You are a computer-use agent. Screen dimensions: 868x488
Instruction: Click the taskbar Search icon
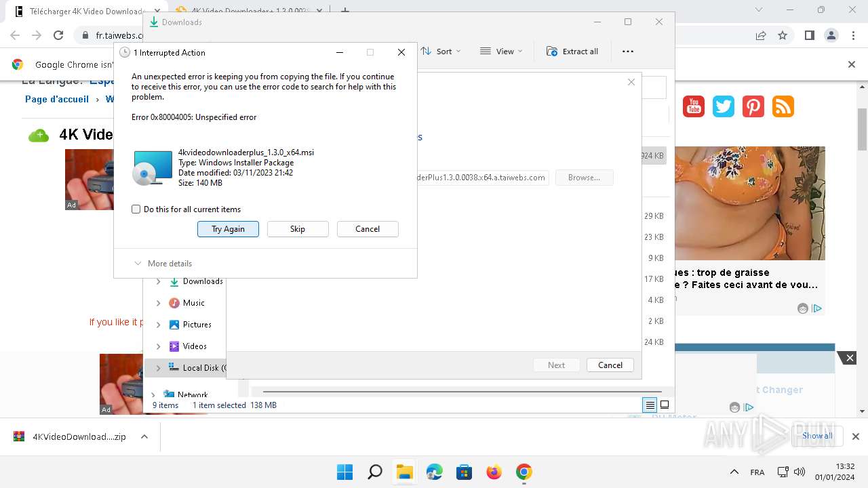(x=374, y=472)
